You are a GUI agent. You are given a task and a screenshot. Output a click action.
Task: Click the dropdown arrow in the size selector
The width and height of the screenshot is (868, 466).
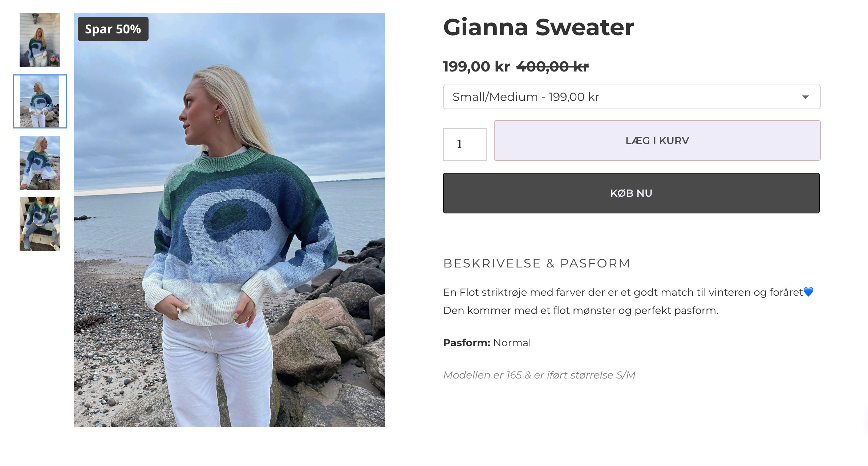point(805,97)
